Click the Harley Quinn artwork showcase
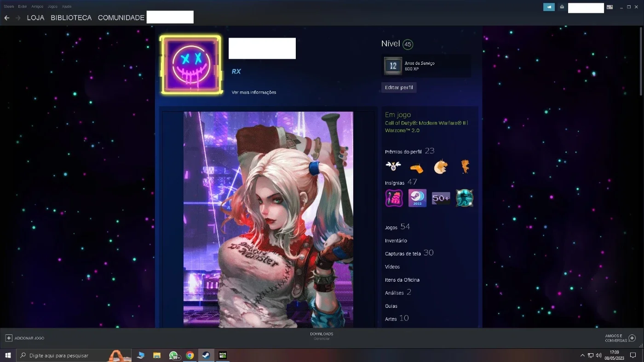Viewport: 644px width, 362px height. 268,220
